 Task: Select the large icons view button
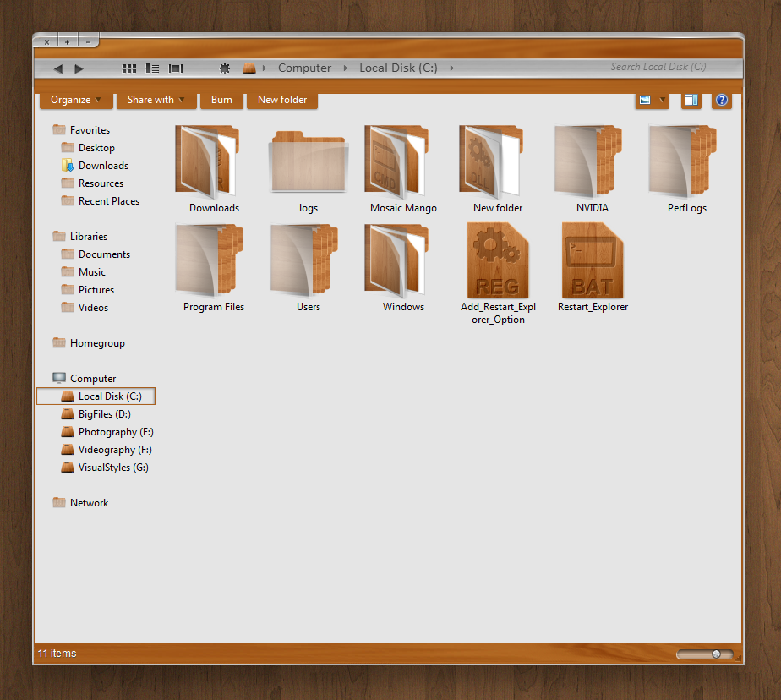(128, 68)
